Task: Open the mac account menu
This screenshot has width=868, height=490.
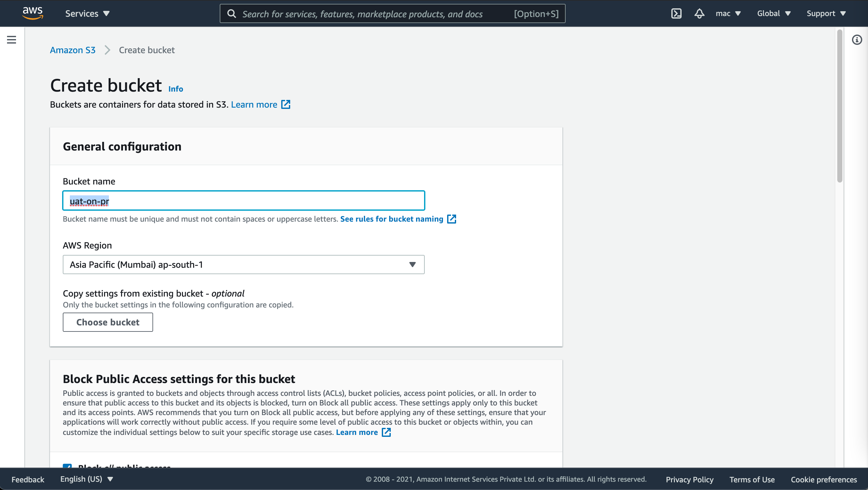Action: [x=728, y=13]
